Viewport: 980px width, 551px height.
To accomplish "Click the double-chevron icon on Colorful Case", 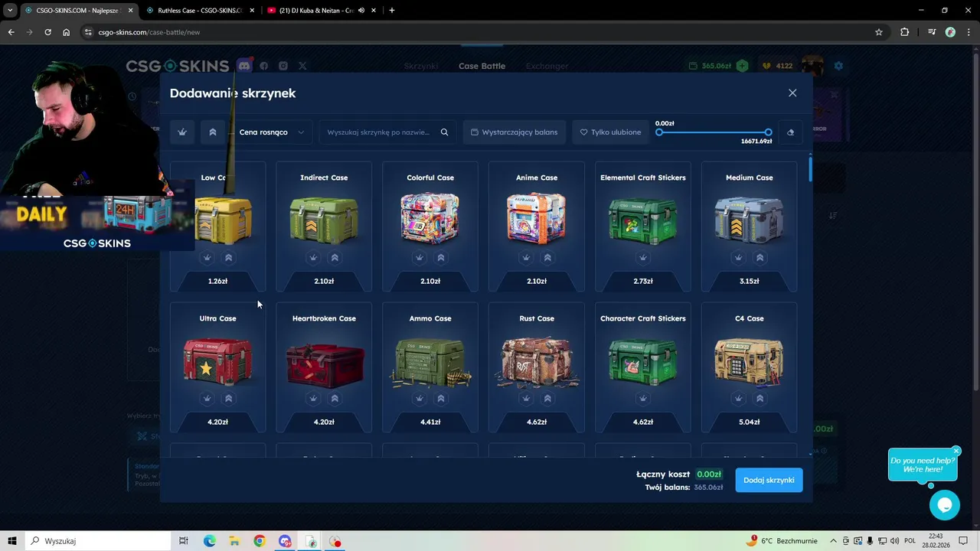I will [x=441, y=258].
